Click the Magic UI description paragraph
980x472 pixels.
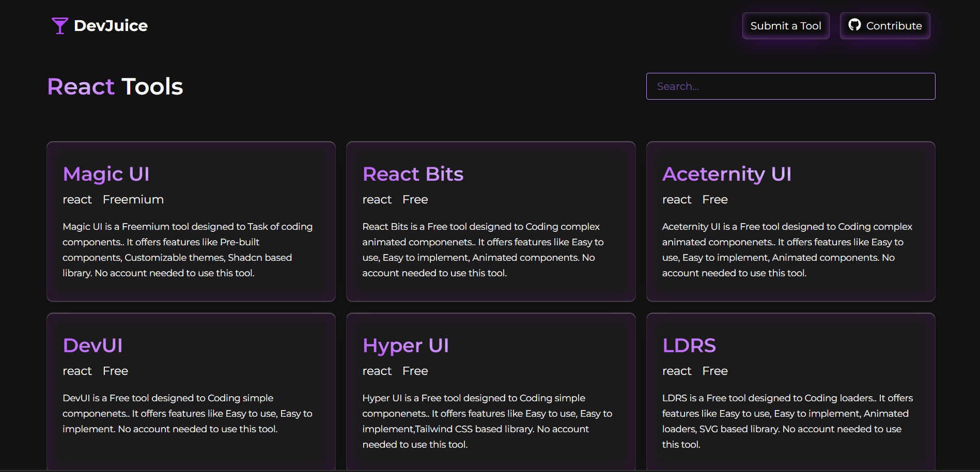pyautogui.click(x=188, y=250)
